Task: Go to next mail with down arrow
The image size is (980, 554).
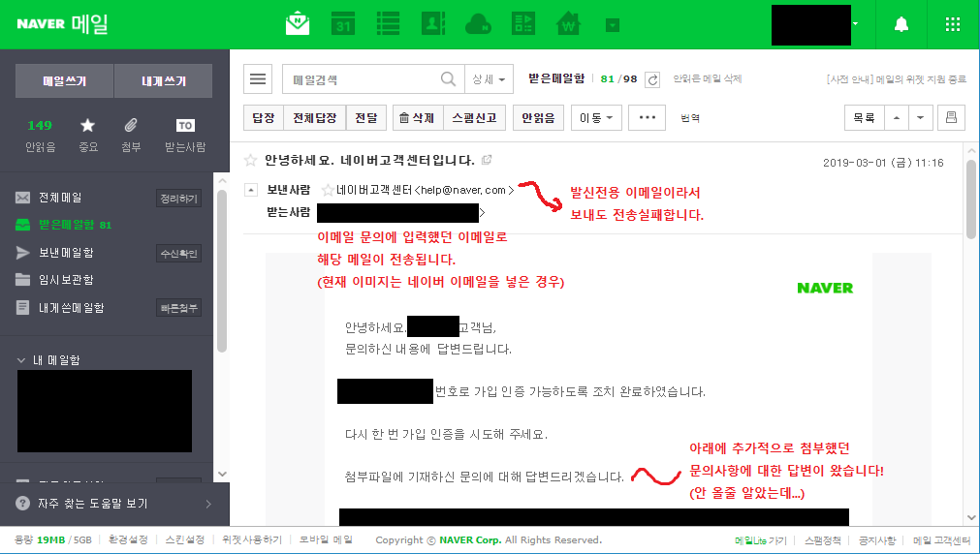Action: click(x=920, y=117)
